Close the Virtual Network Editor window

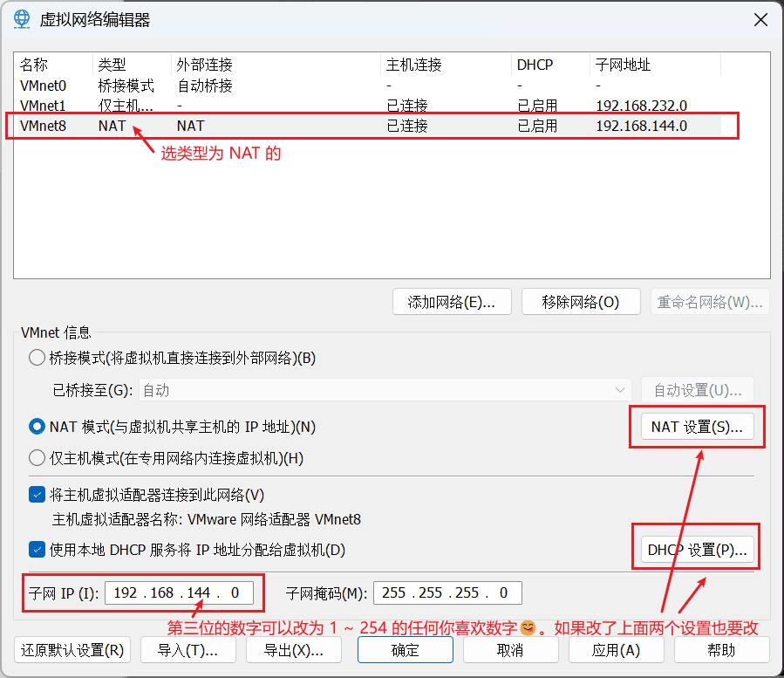(x=760, y=20)
